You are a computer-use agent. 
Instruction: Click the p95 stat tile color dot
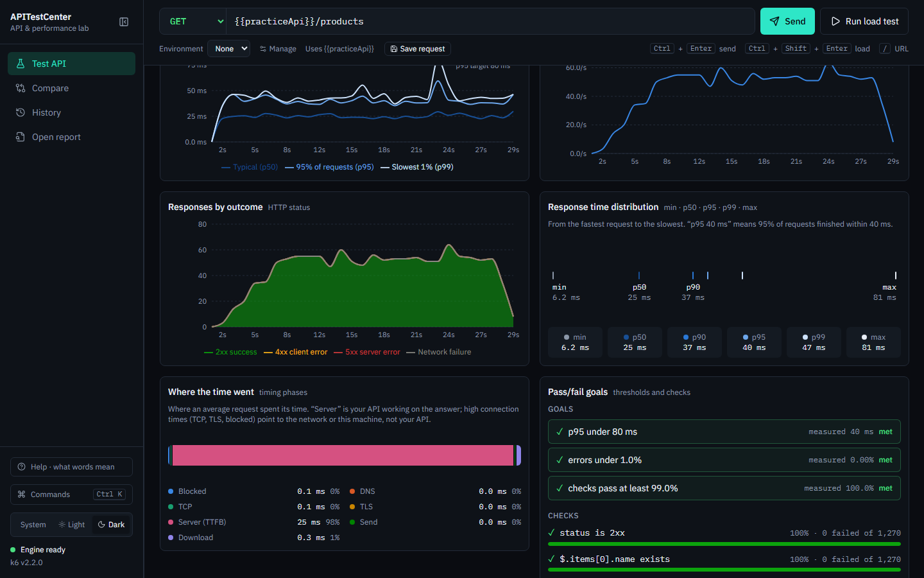tap(746, 337)
